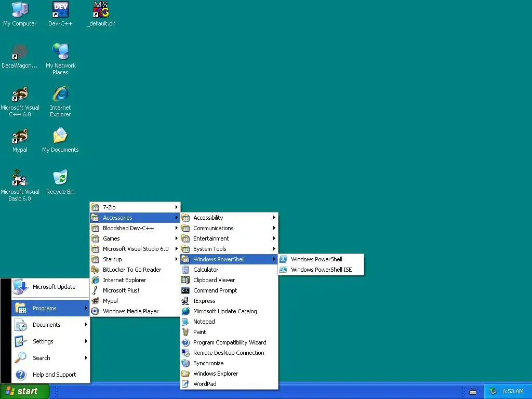Viewport: 532px width, 399px height.
Task: Open the Settings start menu item
Action: [50, 341]
